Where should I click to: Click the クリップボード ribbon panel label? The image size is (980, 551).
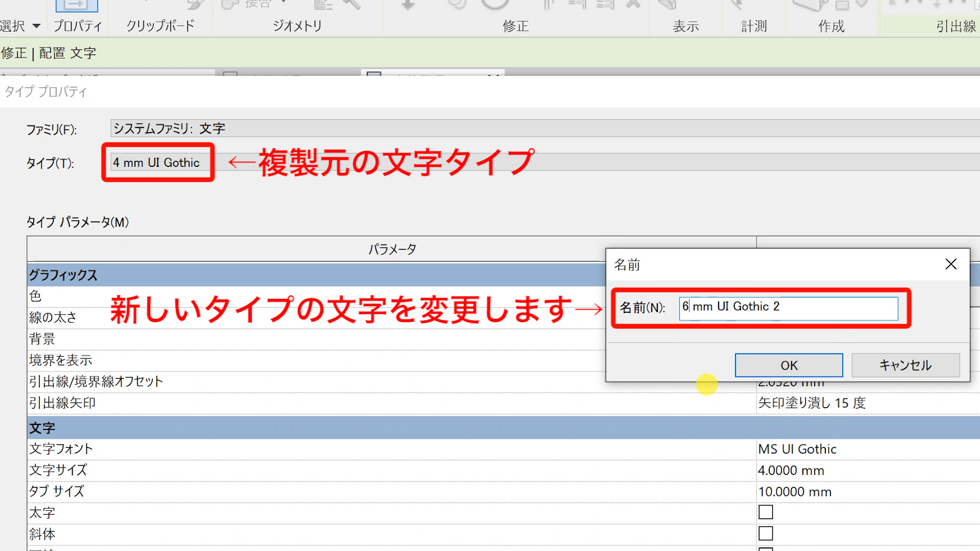click(160, 26)
